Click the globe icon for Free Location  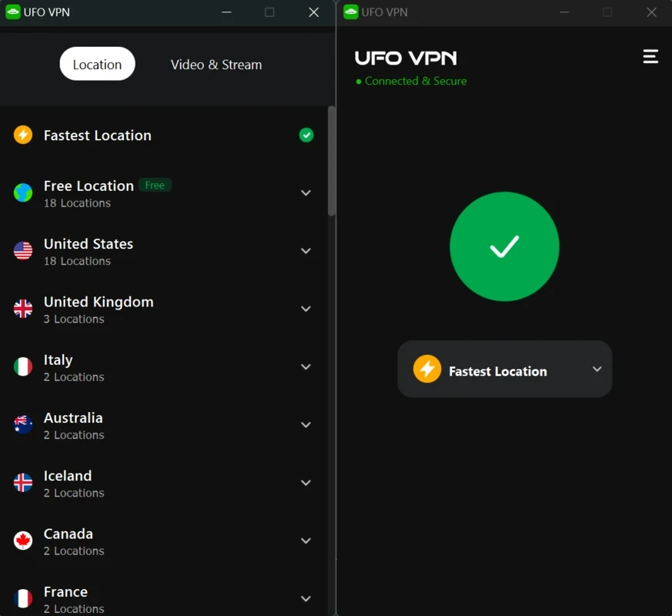[23, 193]
